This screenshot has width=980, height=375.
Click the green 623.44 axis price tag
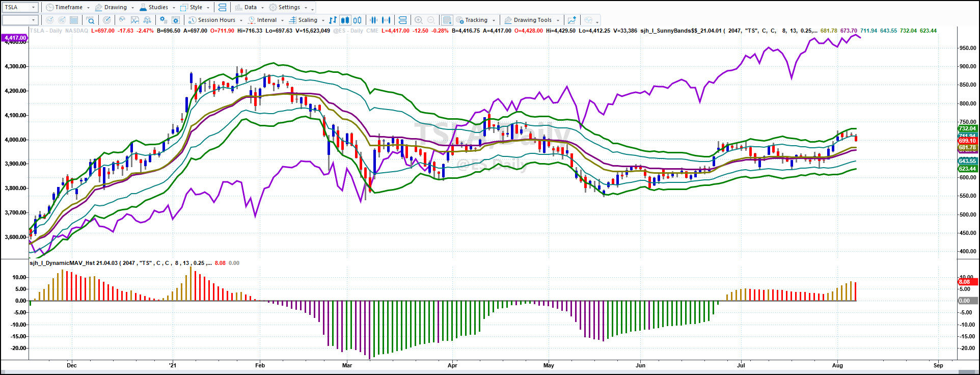point(967,169)
